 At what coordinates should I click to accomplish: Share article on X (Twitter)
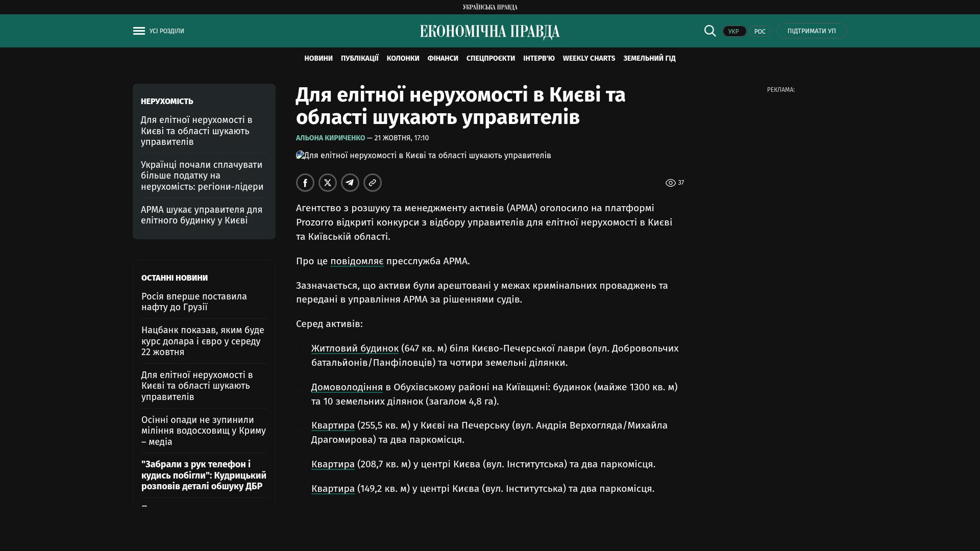pyautogui.click(x=328, y=183)
